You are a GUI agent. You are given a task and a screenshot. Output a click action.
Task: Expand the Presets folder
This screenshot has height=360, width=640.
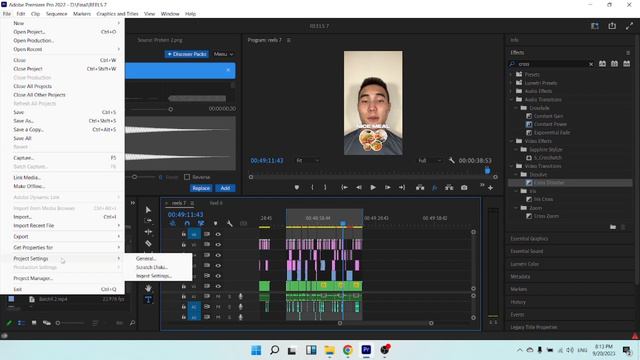(x=511, y=74)
